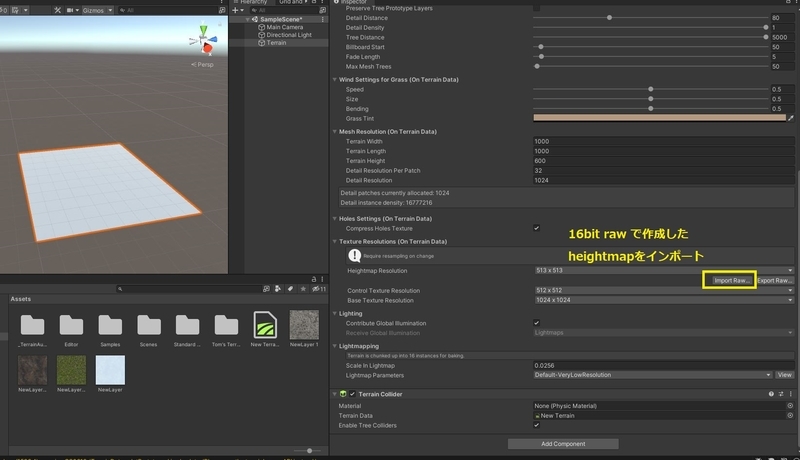Open Terrain Collider kebab menu

(791, 394)
